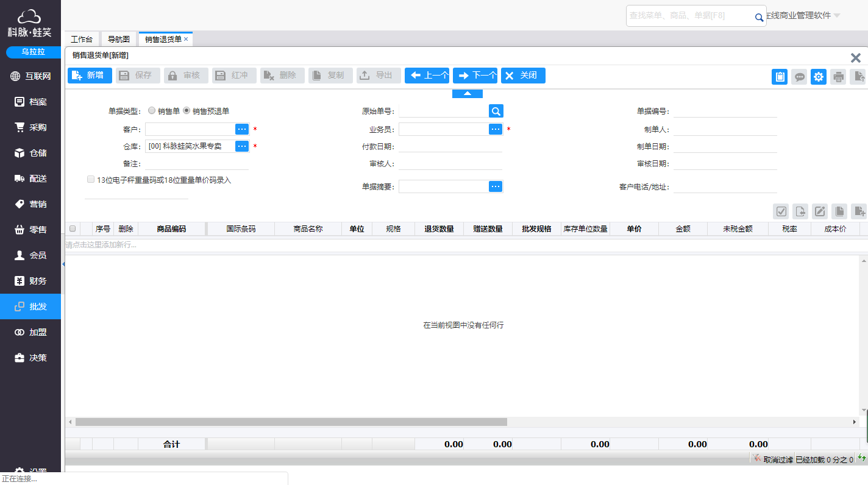
Task: Click the 客户 input field
Action: [x=190, y=129]
